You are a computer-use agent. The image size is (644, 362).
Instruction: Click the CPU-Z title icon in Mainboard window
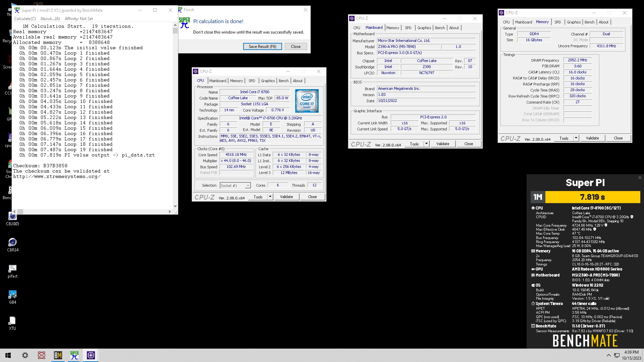pyautogui.click(x=352, y=18)
